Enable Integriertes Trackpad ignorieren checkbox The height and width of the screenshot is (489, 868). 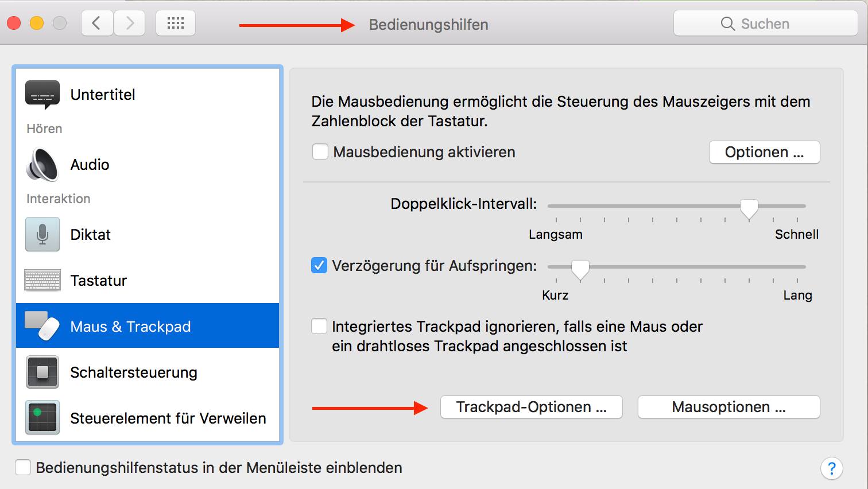(x=319, y=327)
